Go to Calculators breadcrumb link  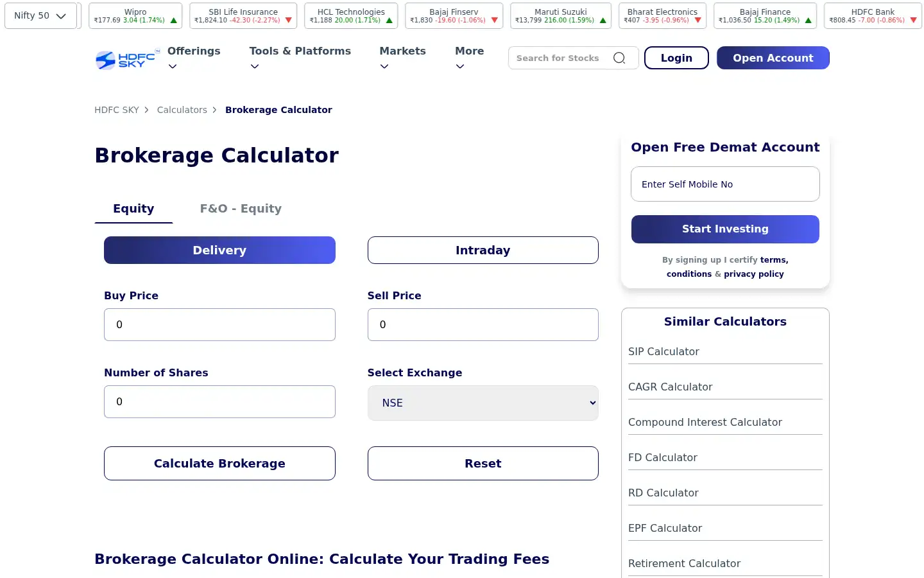click(182, 110)
